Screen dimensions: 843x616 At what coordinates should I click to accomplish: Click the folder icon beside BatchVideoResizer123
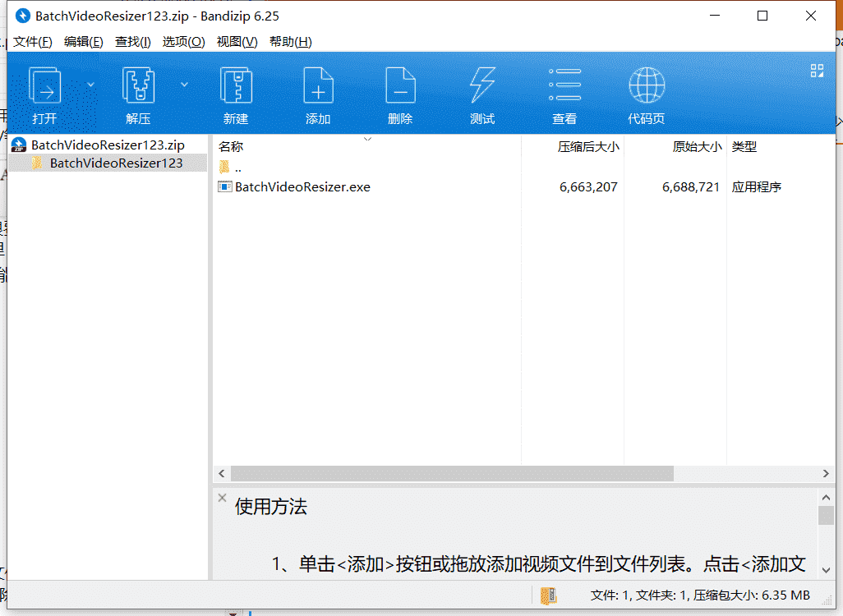pos(36,163)
